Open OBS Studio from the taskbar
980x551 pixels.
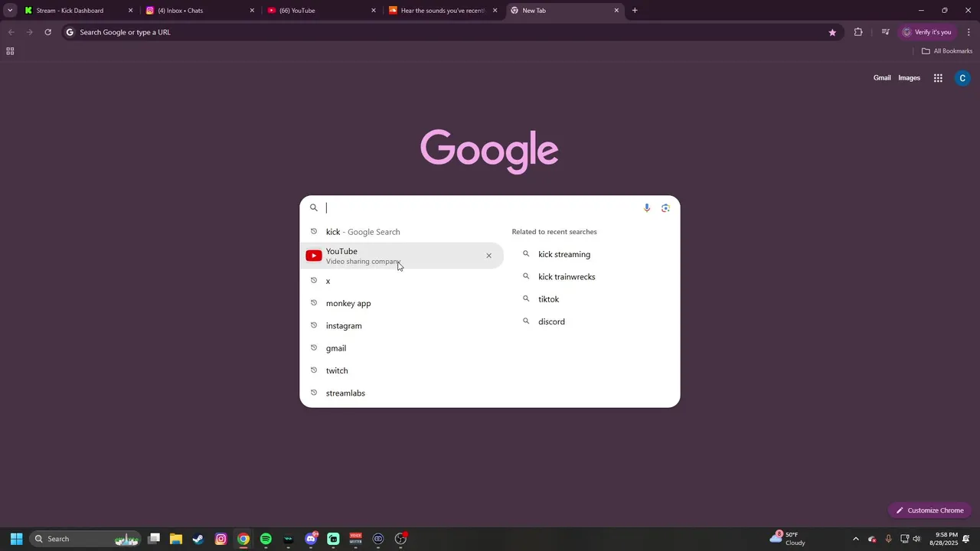click(x=400, y=539)
